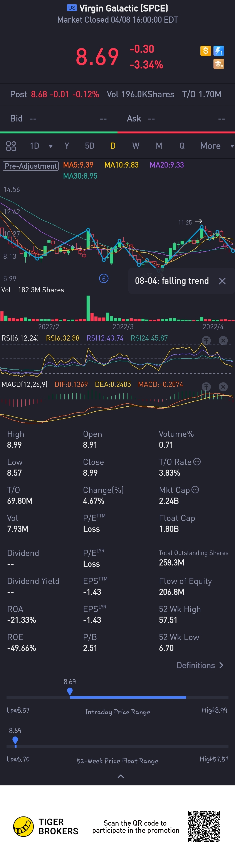The width and height of the screenshot is (235, 868).
Task: Select the 1D chart tab
Action: click(x=34, y=146)
